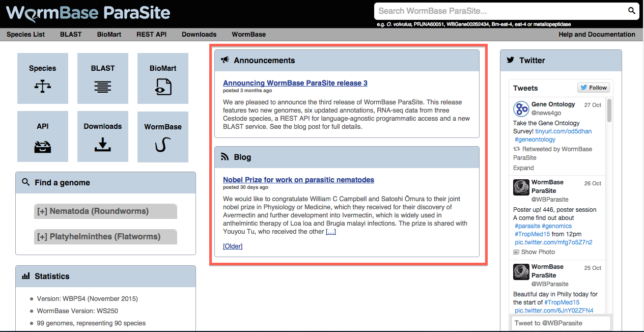Click the Species balance scale icon tile
This screenshot has height=332, width=644.
[43, 78]
